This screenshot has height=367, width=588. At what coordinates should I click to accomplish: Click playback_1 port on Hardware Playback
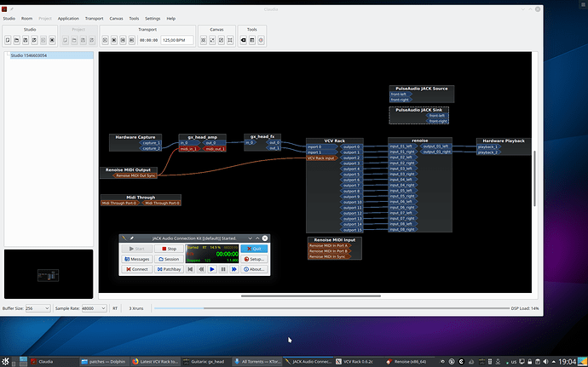coord(488,146)
